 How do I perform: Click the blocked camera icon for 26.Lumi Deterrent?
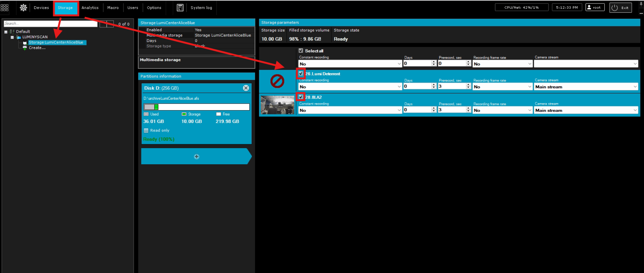[277, 81]
